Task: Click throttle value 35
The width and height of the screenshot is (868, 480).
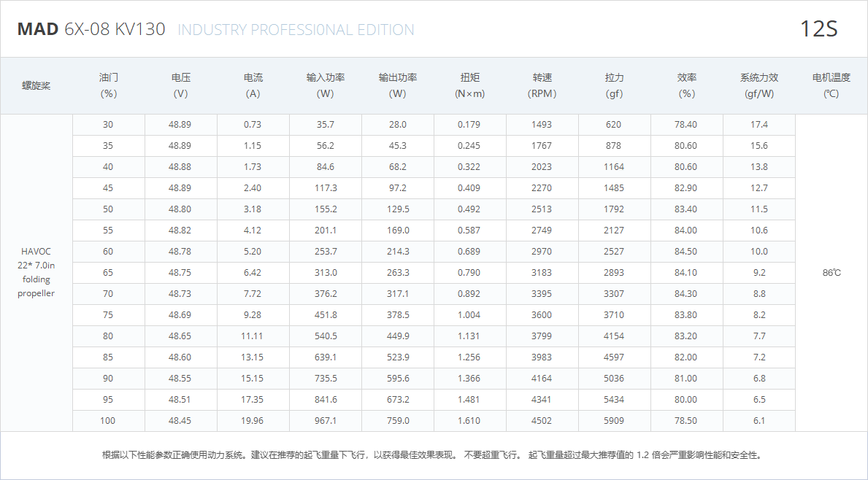Action: [108, 145]
